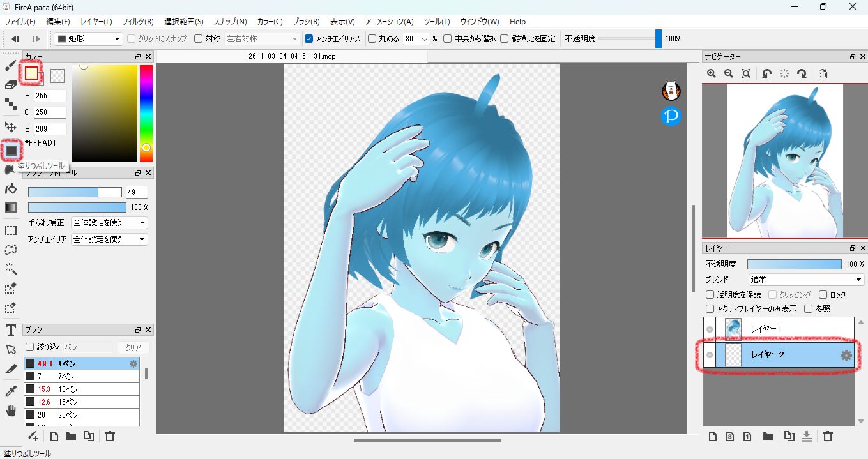Expand the ブレンド mode dropdown

tap(806, 280)
